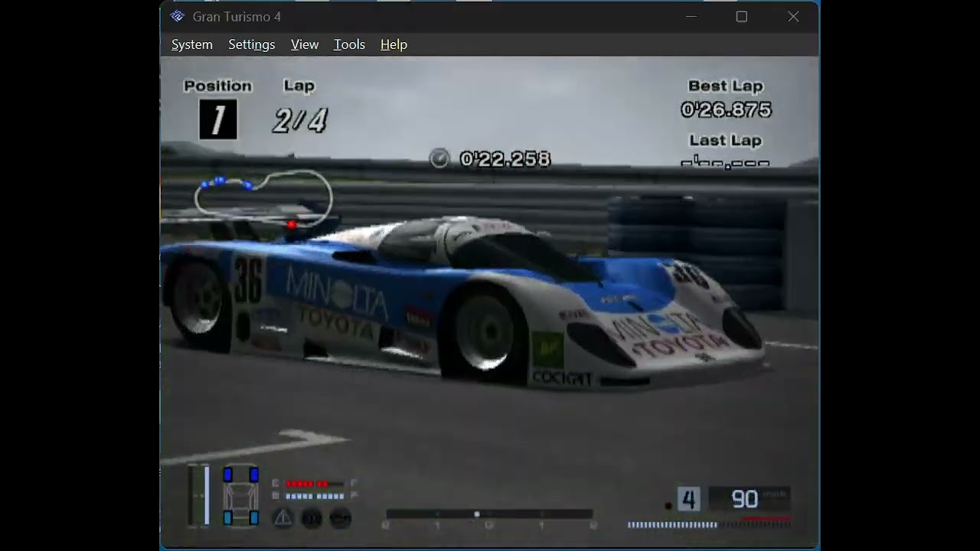The image size is (980, 551).
Task: Click the red player dot on track map
Action: tap(292, 224)
